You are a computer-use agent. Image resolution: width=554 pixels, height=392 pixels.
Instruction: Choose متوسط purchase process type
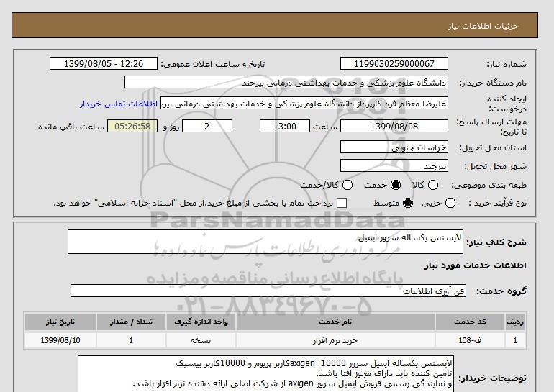tap(408, 203)
